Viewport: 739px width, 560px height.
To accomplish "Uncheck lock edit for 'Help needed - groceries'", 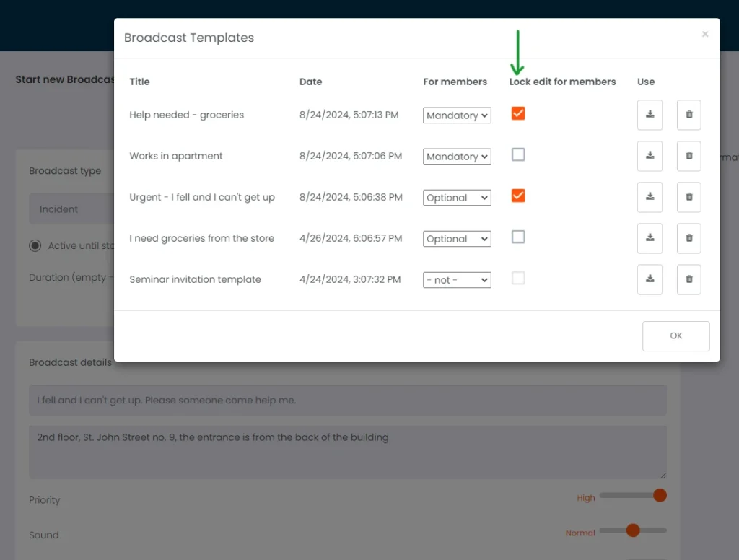I will click(518, 113).
